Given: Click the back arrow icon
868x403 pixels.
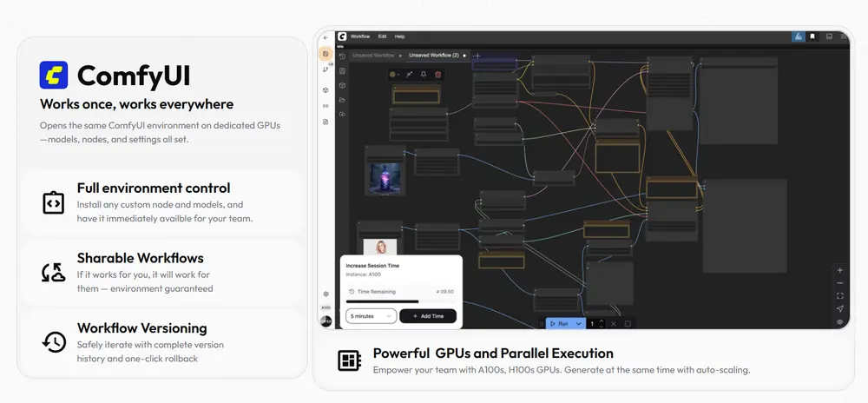Looking at the screenshot, I should tap(325, 37).
